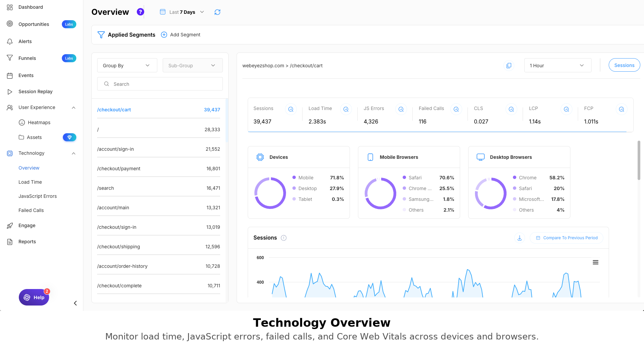The width and height of the screenshot is (644, 358).
Task: Click the page search input field
Action: (160, 84)
